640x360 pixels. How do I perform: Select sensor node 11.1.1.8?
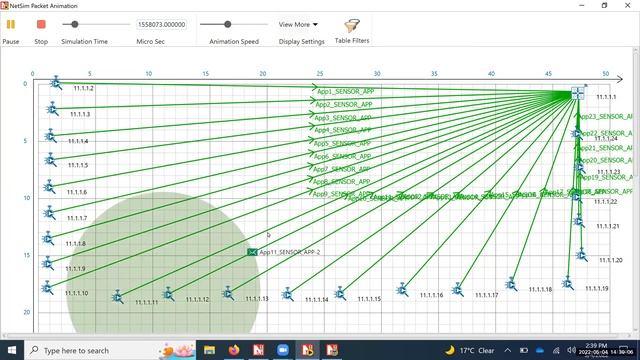(x=48, y=238)
